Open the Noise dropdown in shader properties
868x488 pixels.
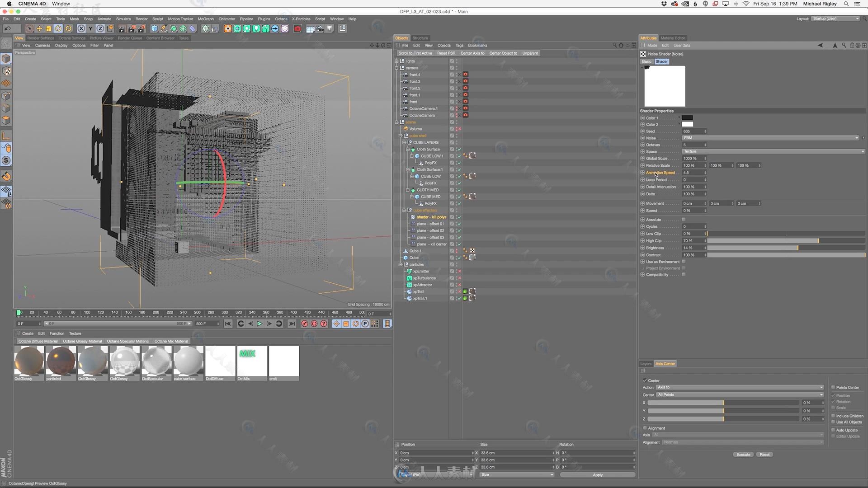click(769, 138)
